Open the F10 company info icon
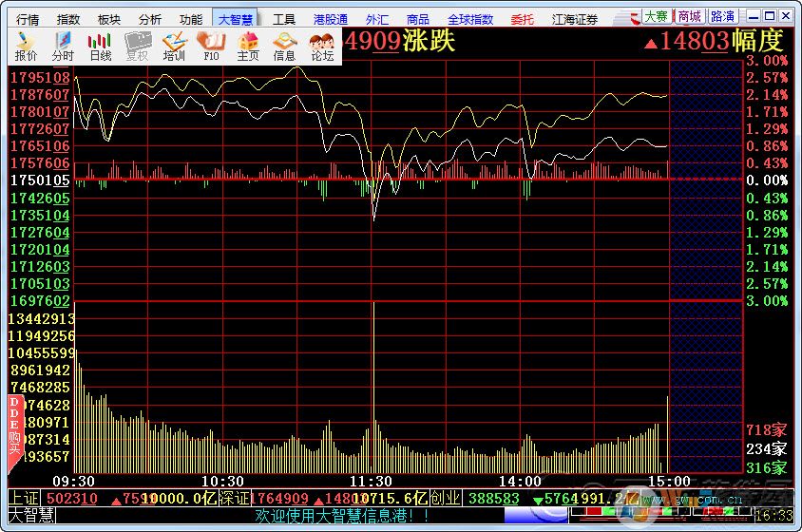The image size is (802, 532). (211, 46)
